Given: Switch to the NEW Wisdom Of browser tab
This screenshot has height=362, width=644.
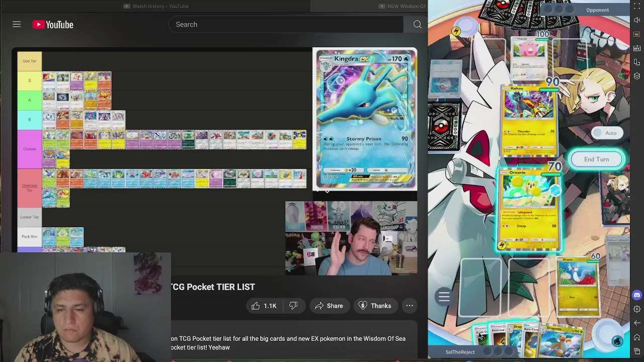Looking at the screenshot, I should tap(402, 6).
